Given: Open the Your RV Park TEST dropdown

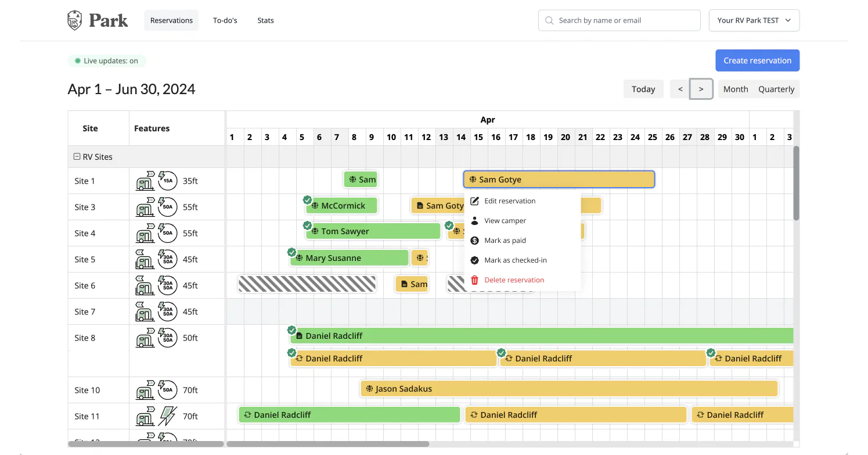Looking at the screenshot, I should pos(754,20).
